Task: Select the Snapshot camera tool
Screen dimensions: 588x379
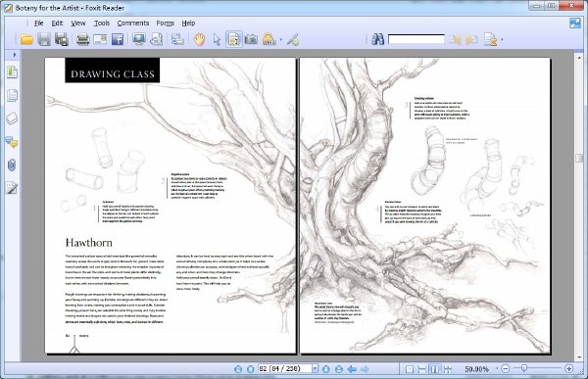Action: pyautogui.click(x=251, y=39)
